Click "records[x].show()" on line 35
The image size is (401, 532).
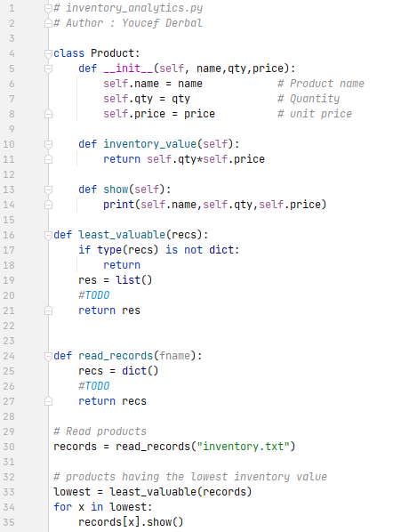tap(131, 522)
